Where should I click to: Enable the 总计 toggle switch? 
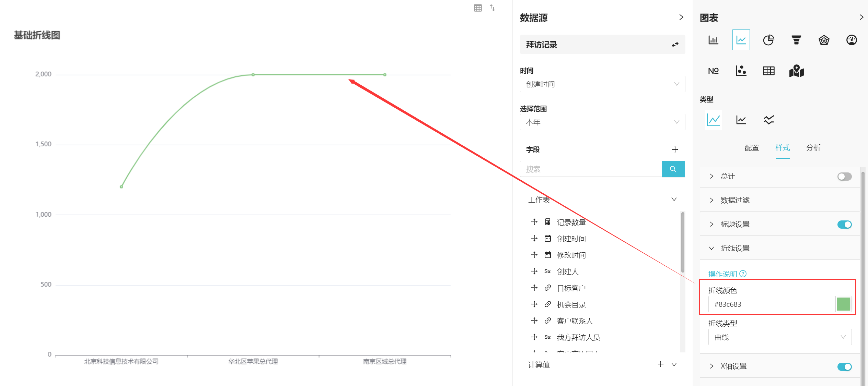[x=844, y=177]
